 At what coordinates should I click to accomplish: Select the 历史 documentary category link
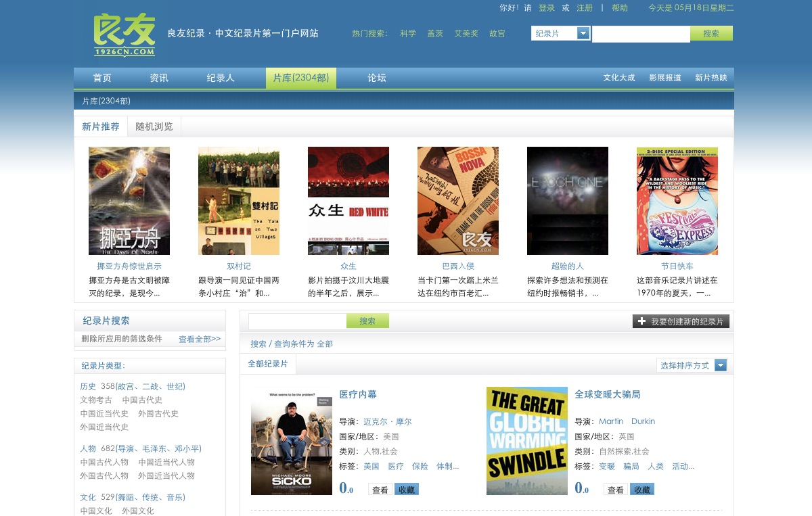(88, 386)
